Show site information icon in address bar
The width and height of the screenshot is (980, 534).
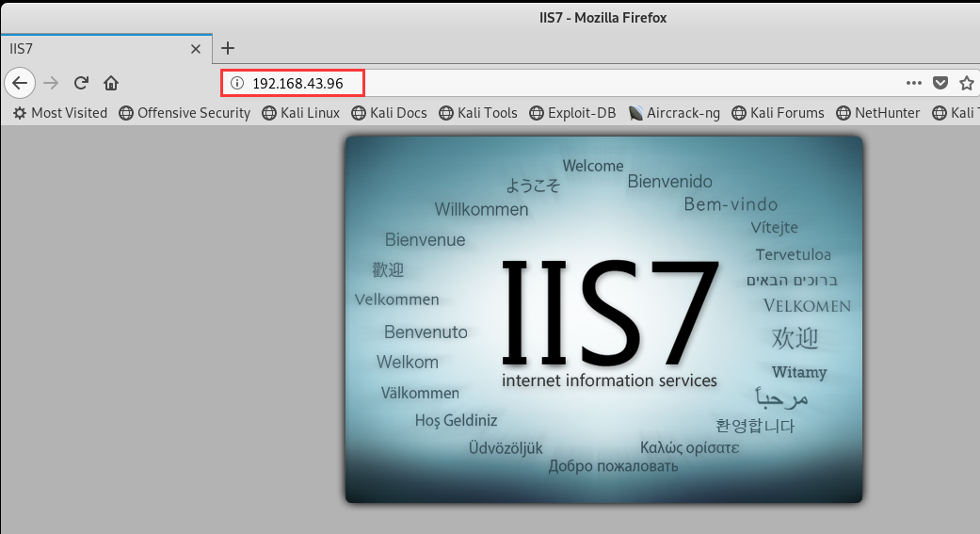coord(237,83)
